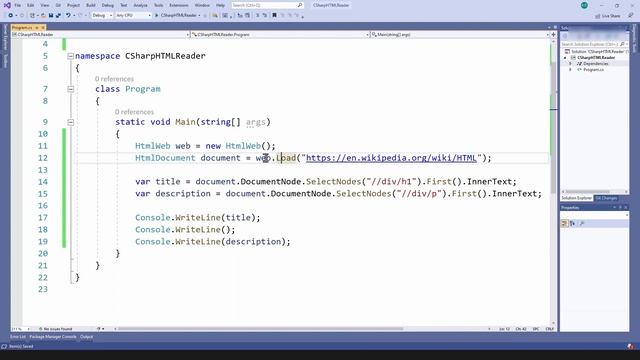
Task: Expand the Dependencies node
Action: click(571, 64)
